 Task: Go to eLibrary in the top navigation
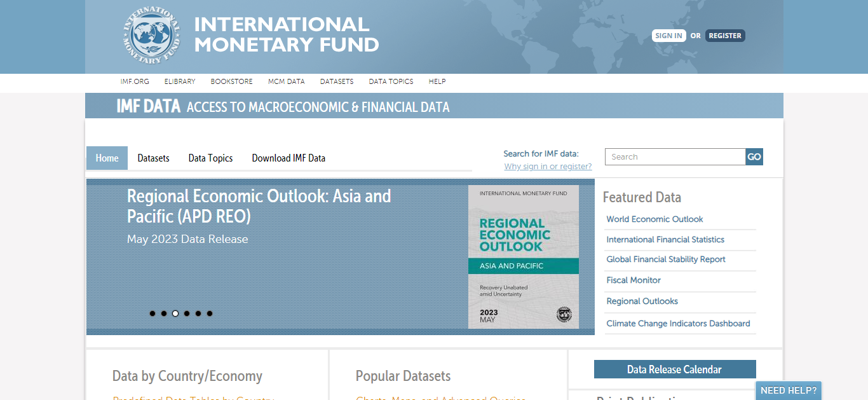(180, 81)
